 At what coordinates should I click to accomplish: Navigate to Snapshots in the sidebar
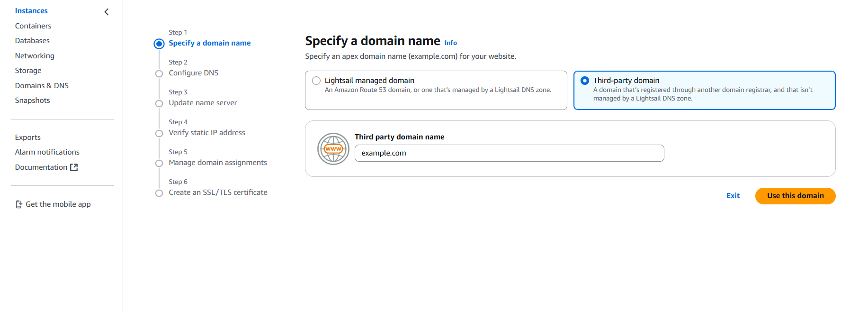pyautogui.click(x=32, y=101)
